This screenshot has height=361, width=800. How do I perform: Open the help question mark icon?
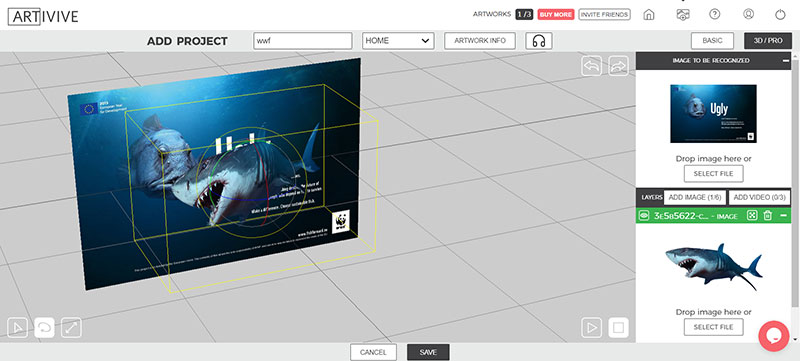click(x=715, y=14)
